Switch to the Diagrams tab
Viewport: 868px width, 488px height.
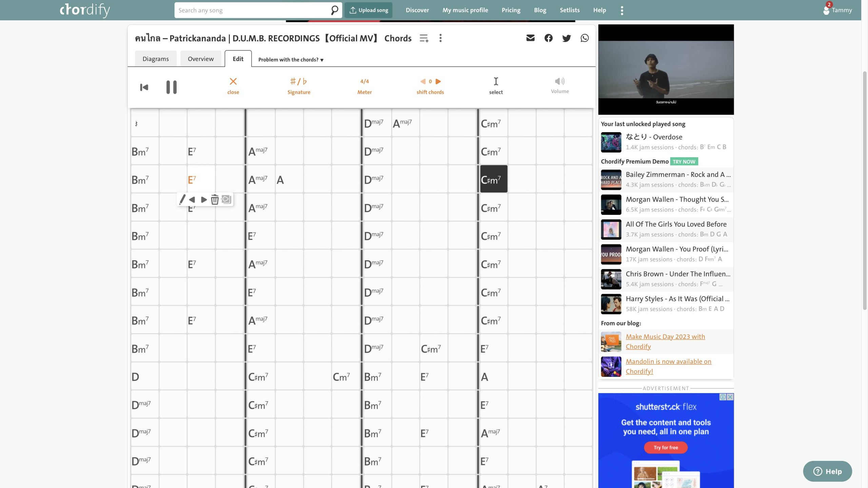coord(156,59)
